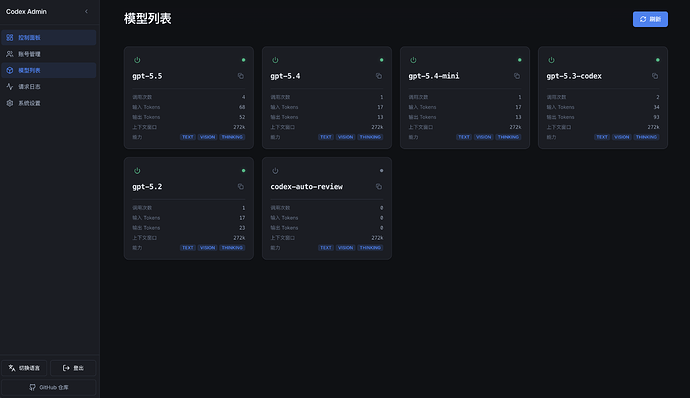Click the 272k context value on gpt-5.4
The width and height of the screenshot is (690, 398).
(x=377, y=127)
